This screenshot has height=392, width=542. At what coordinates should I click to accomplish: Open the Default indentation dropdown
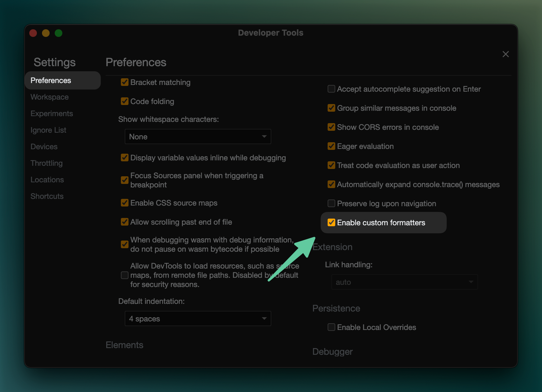(x=198, y=318)
